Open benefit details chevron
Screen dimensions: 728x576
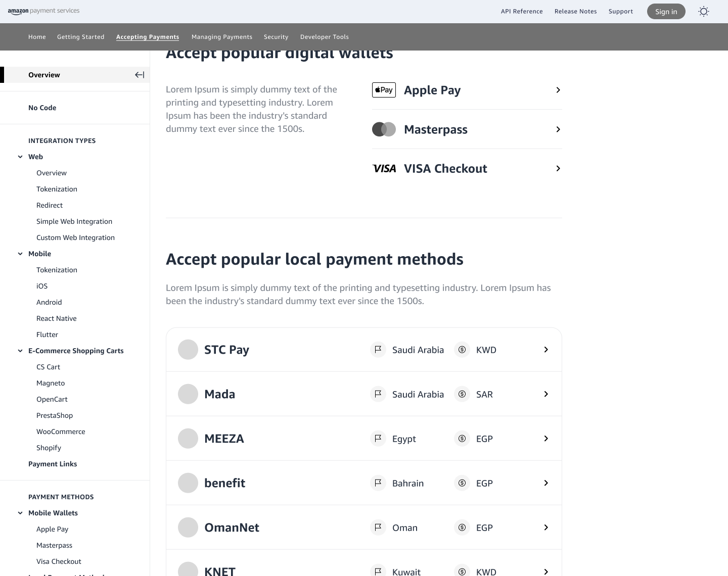[x=546, y=483]
